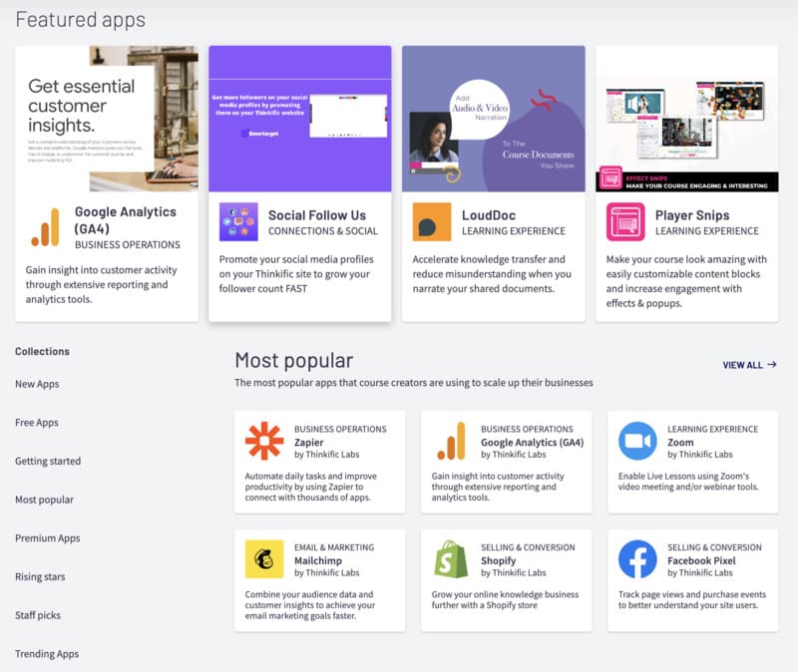
Task: Open the Social Follow Us purple banner
Action: [300, 119]
